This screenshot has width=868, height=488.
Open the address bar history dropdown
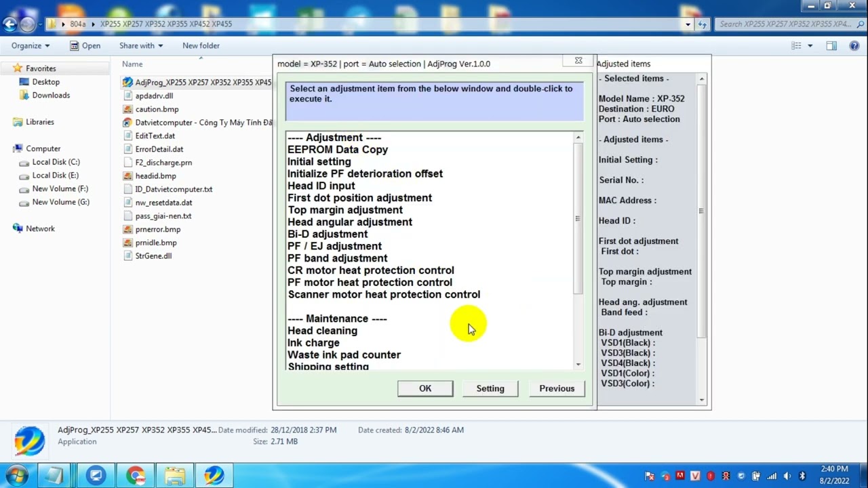[x=688, y=24]
